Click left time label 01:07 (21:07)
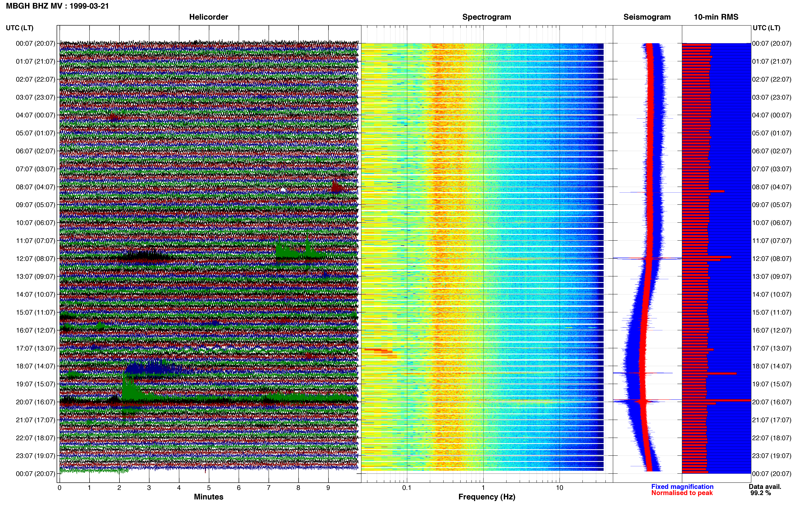The image size is (812, 508). click(36, 61)
